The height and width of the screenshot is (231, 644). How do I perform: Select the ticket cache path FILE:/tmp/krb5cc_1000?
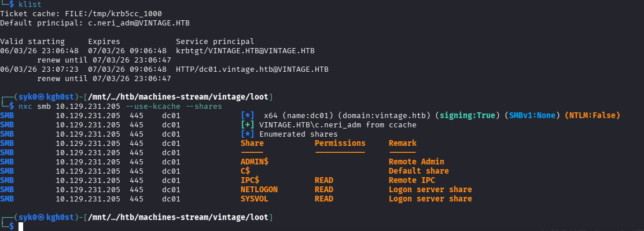click(x=113, y=13)
